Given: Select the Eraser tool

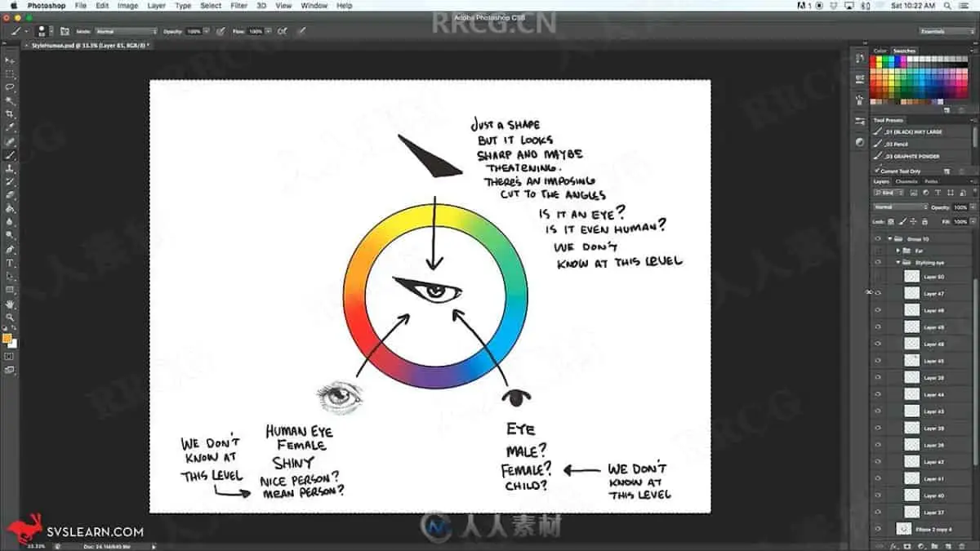Looking at the screenshot, I should [10, 195].
